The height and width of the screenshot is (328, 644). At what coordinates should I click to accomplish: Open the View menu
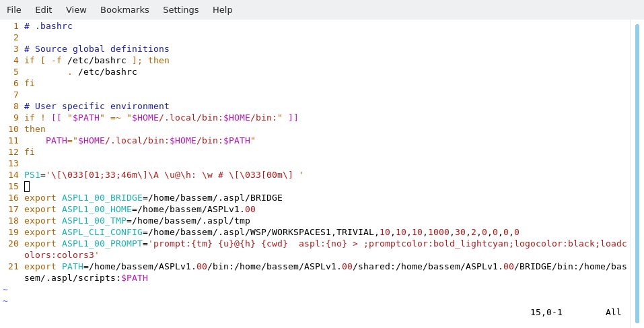pyautogui.click(x=76, y=9)
